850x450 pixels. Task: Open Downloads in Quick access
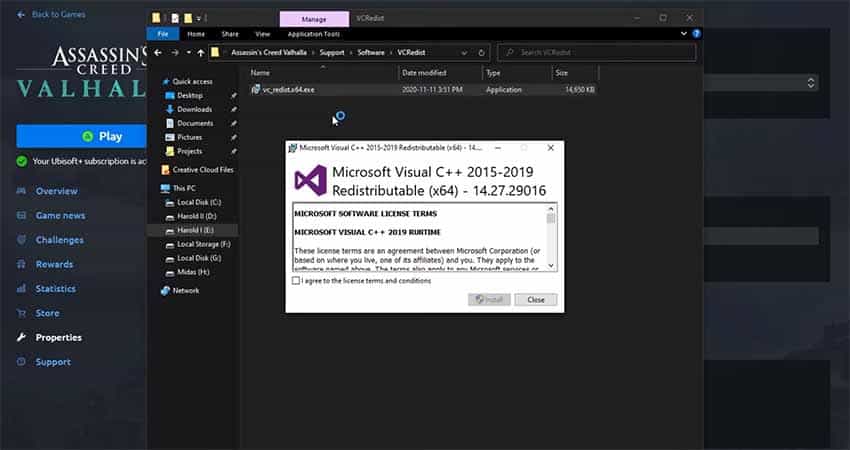click(195, 110)
